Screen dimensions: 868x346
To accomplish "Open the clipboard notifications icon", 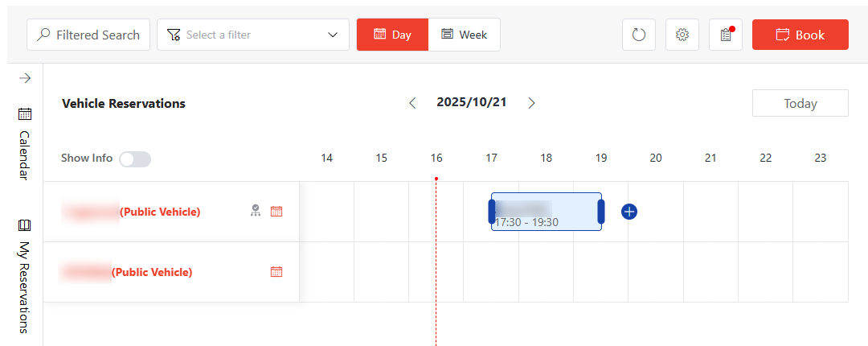I will [726, 35].
